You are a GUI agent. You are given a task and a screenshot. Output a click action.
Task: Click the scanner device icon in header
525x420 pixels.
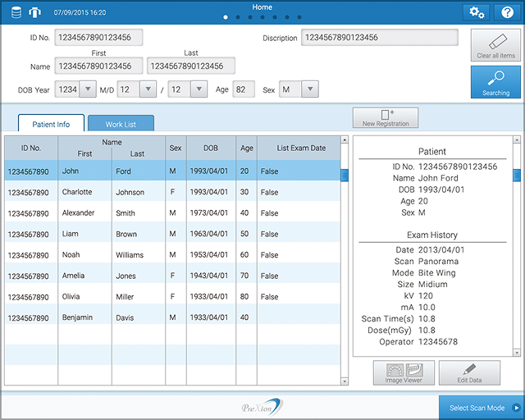point(34,13)
